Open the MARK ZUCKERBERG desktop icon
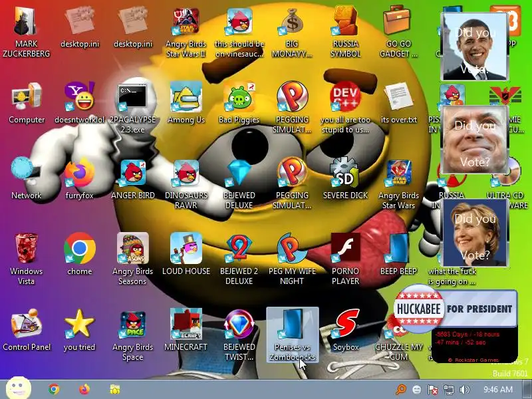The image size is (532, 399). [x=27, y=32]
